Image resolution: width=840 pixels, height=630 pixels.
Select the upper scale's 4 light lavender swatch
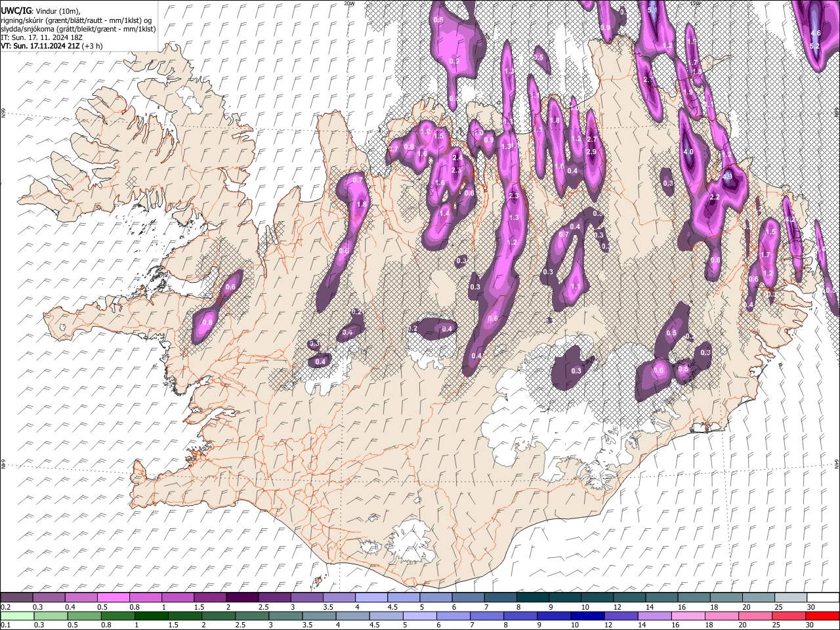(x=371, y=598)
